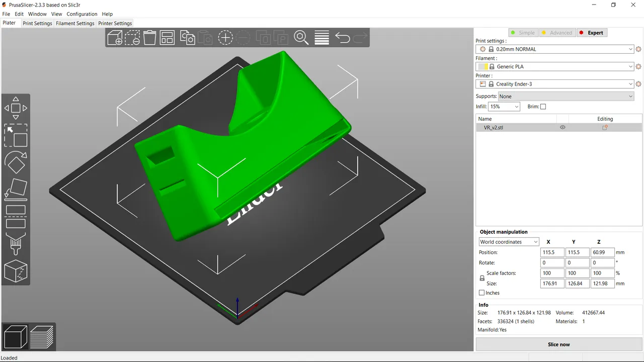Switch to the Print Settings tab
The height and width of the screenshot is (362, 644).
point(37,23)
